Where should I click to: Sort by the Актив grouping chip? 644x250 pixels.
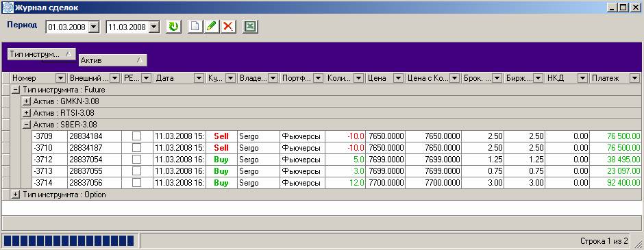tap(113, 60)
